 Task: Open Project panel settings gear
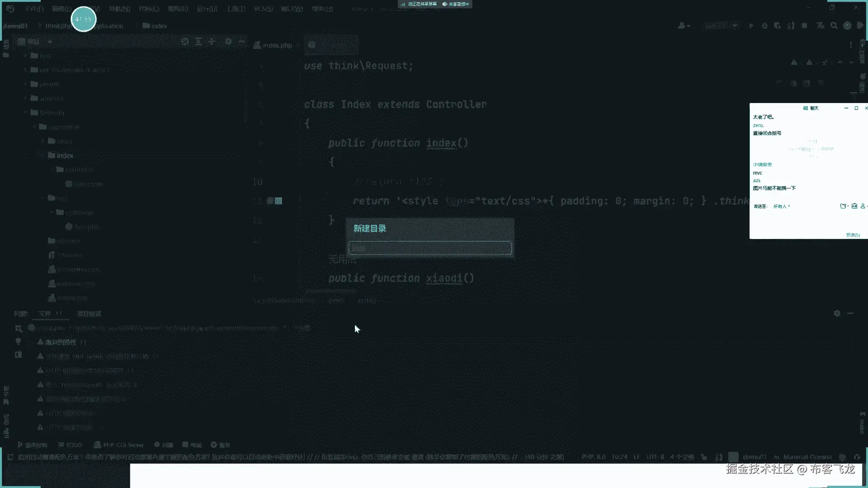click(228, 42)
